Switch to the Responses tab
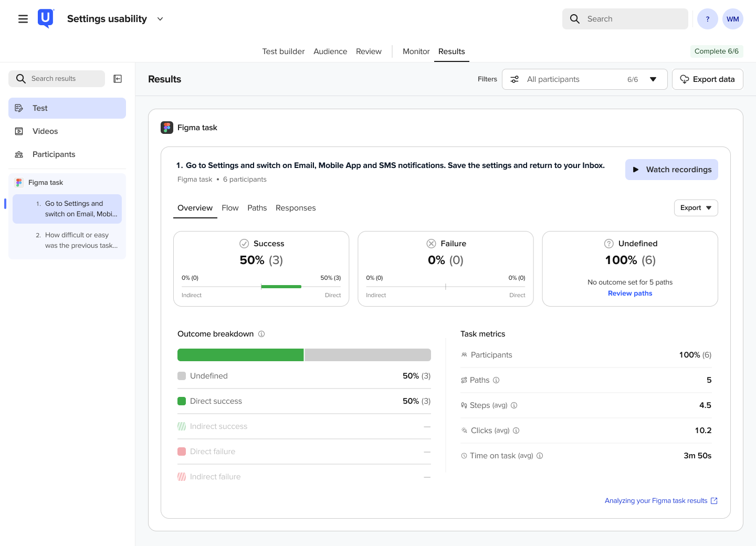756x546 pixels. 296,208
